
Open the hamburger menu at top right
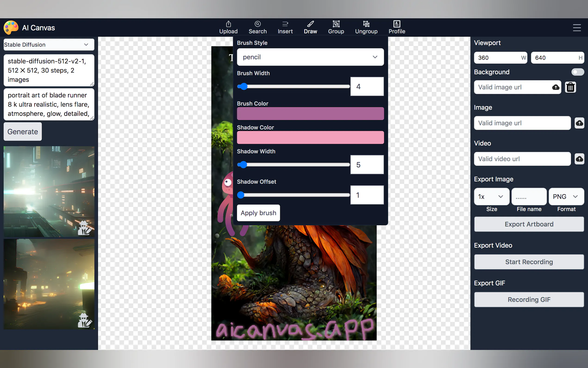(x=577, y=28)
